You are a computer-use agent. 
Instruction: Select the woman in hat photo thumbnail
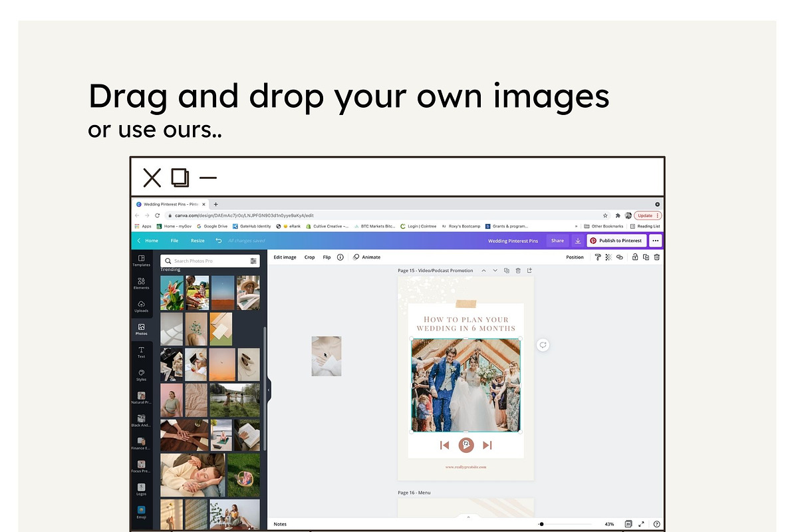click(248, 293)
